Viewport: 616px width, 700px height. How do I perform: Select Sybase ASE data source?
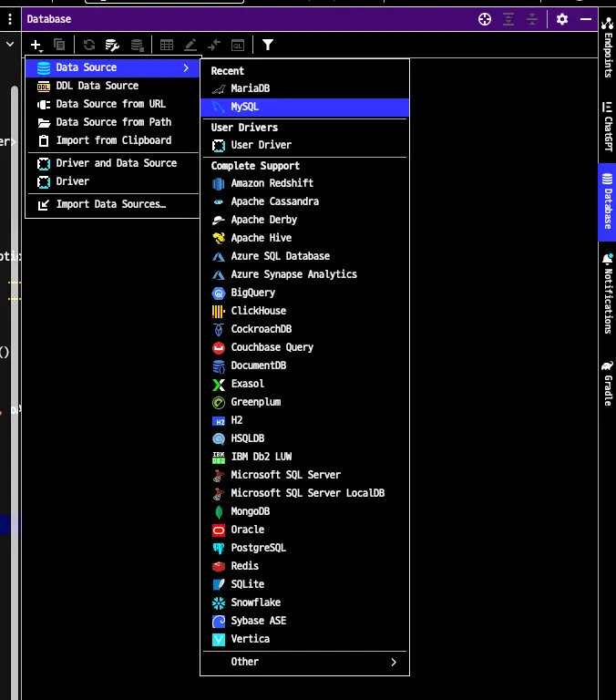[x=304, y=621]
